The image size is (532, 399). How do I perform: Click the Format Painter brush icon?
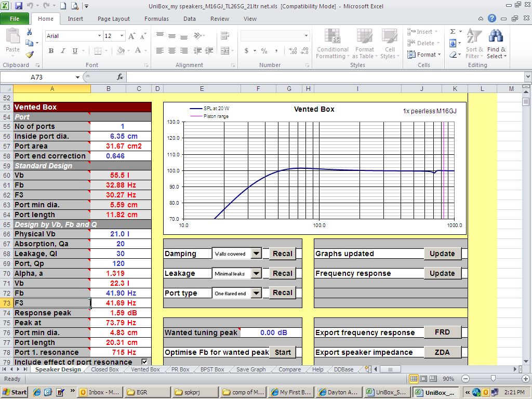point(30,54)
